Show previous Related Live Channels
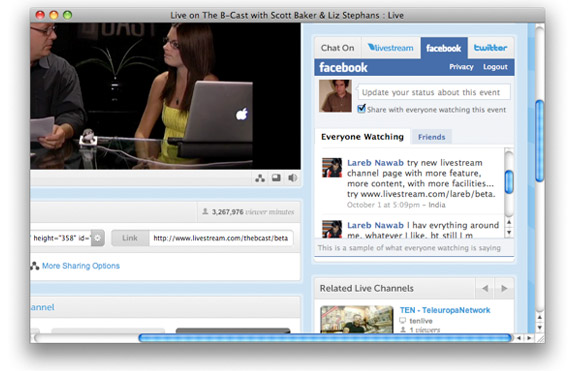This screenshot has height=371, width=569. 485,288
